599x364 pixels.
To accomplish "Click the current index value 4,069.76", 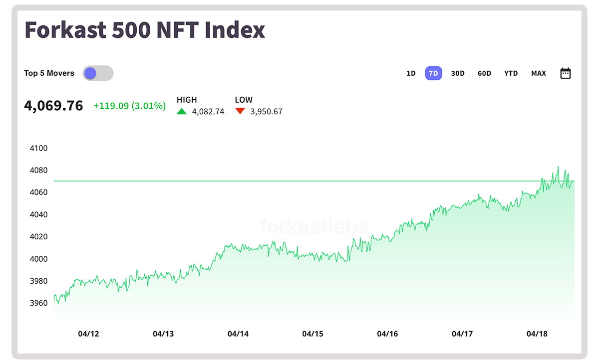I will tap(53, 106).
